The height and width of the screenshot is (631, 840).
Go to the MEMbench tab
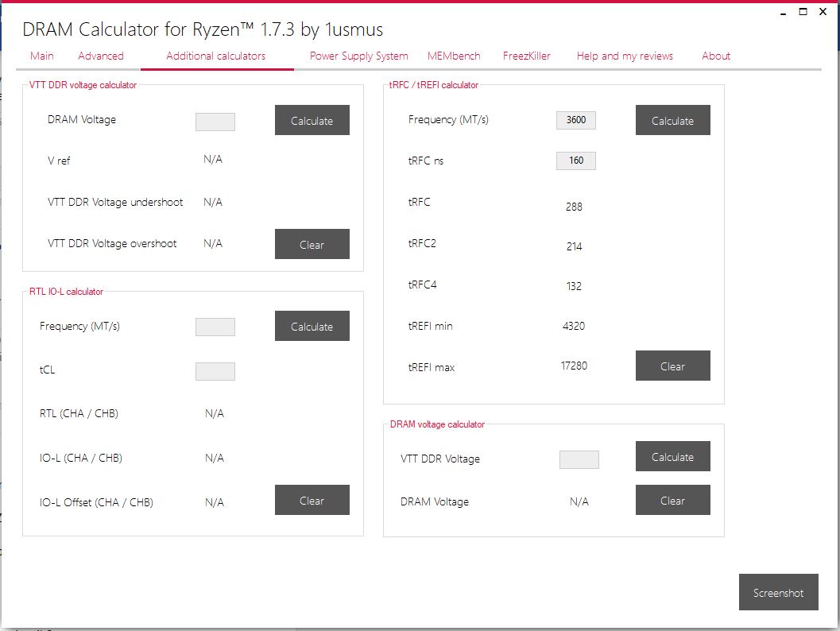click(x=454, y=56)
